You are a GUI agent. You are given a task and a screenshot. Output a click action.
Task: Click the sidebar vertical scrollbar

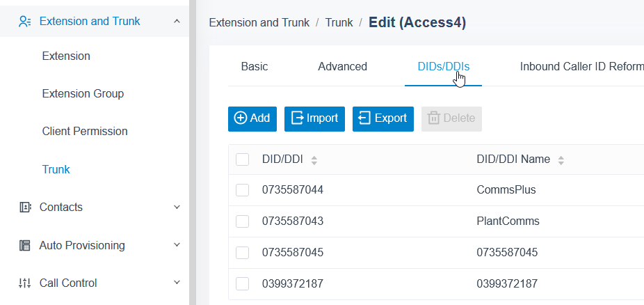193,152
